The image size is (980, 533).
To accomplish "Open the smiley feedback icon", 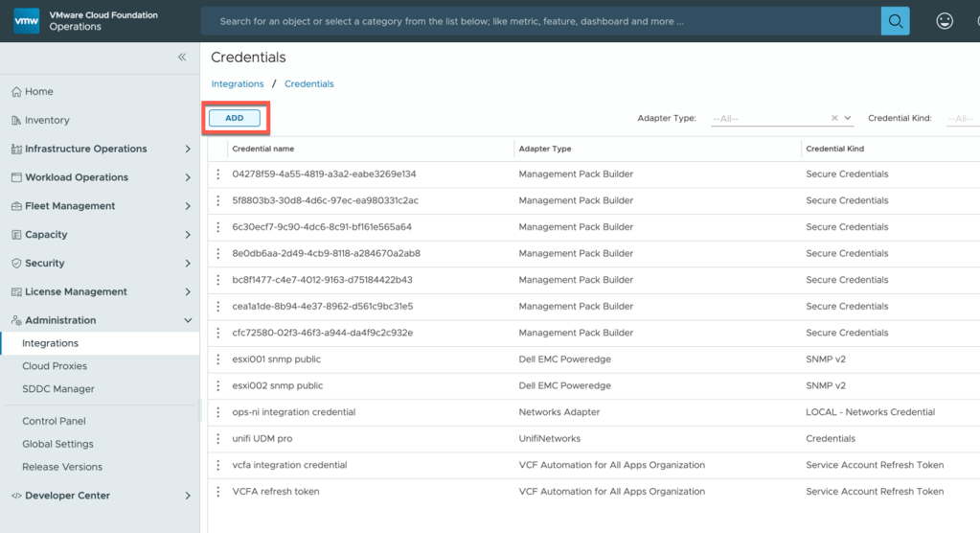I will 945,21.
